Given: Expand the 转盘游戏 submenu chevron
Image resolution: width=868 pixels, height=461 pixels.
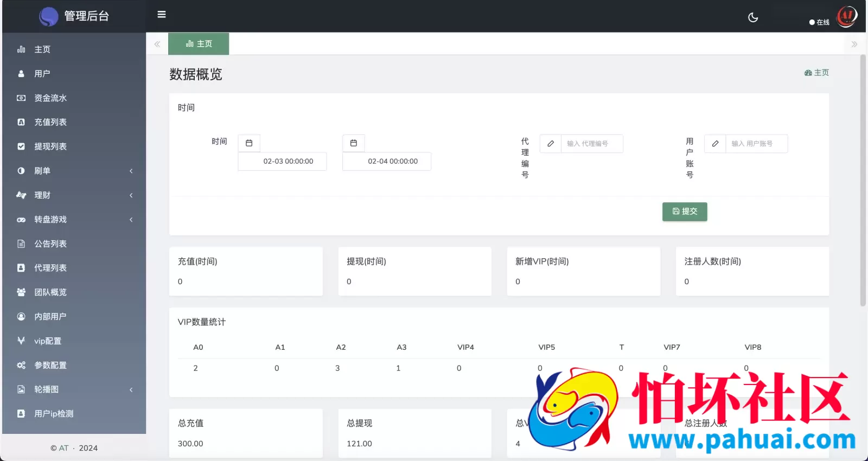Looking at the screenshot, I should [x=131, y=220].
